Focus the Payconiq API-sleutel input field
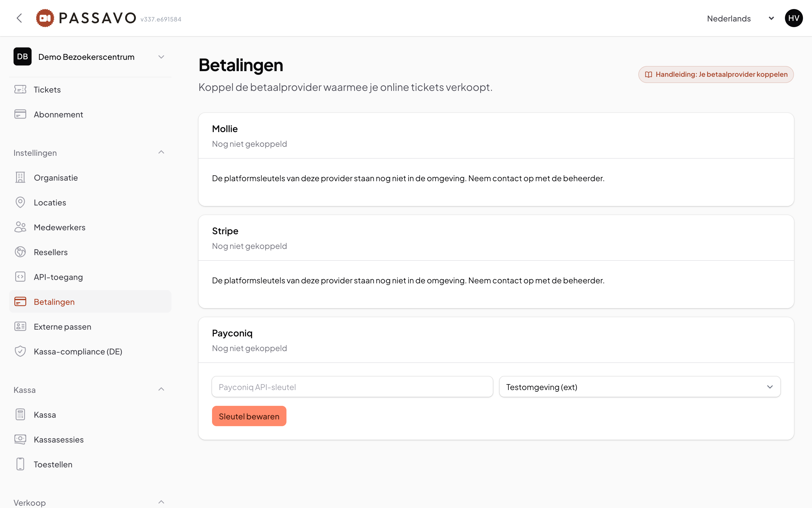Image resolution: width=812 pixels, height=508 pixels. [352, 387]
